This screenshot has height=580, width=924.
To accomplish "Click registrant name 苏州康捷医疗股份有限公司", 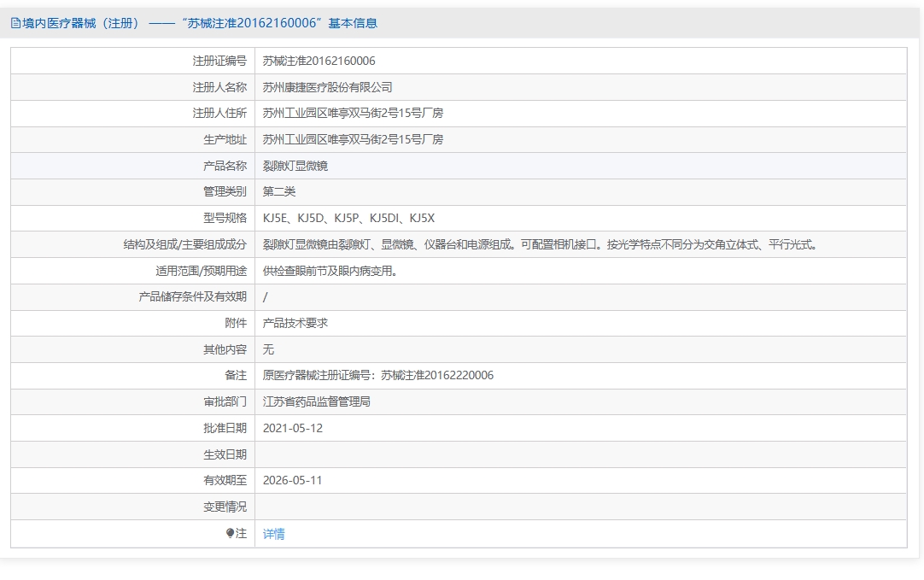I will pyautogui.click(x=327, y=87).
